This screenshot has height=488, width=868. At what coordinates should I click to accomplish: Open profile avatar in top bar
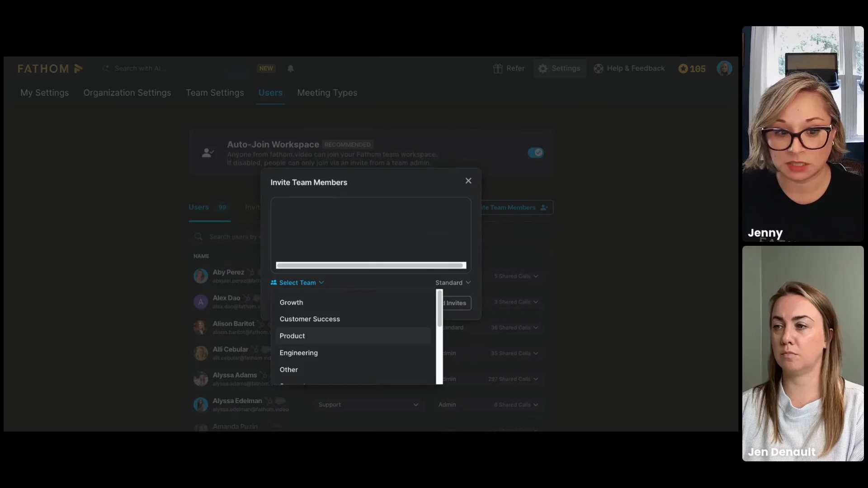(x=724, y=69)
